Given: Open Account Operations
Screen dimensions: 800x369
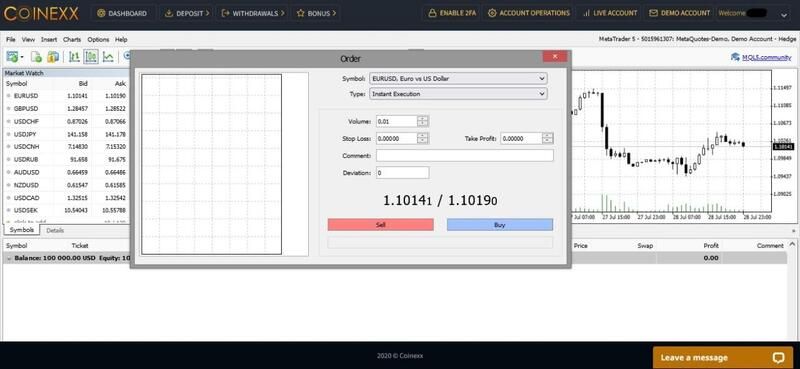Looking at the screenshot, I should (x=529, y=13).
